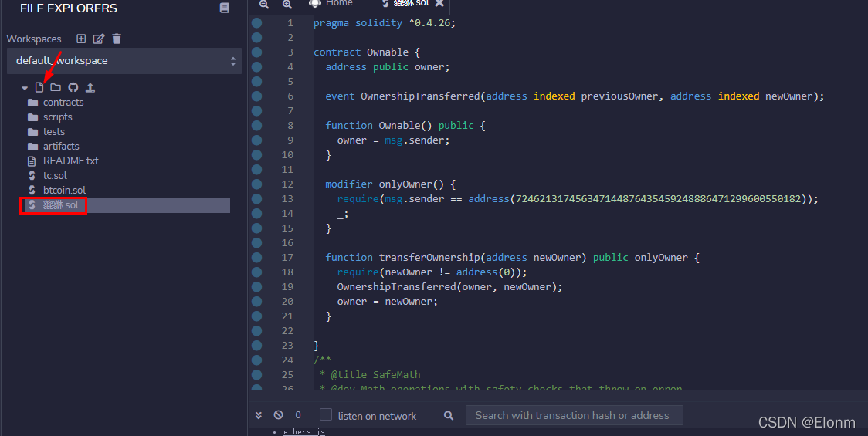The image size is (868, 436).
Task: Focus the transaction hash search field
Action: [x=574, y=415]
